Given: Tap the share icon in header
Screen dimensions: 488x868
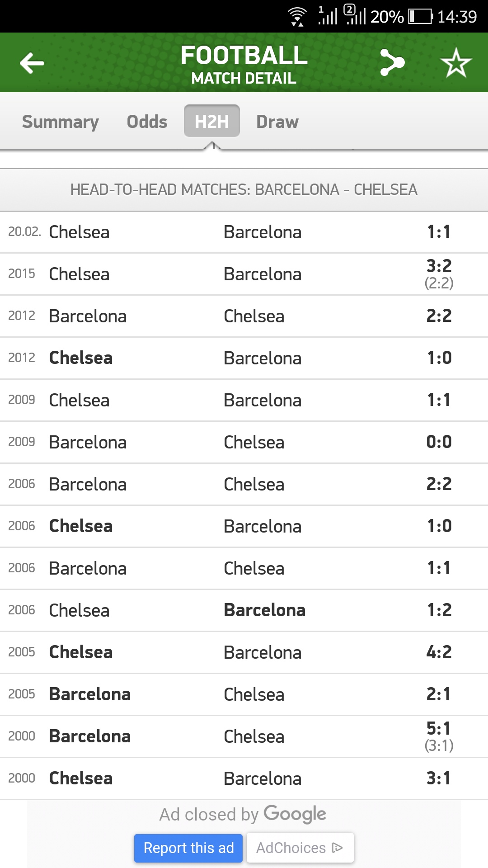Looking at the screenshot, I should coord(392,62).
